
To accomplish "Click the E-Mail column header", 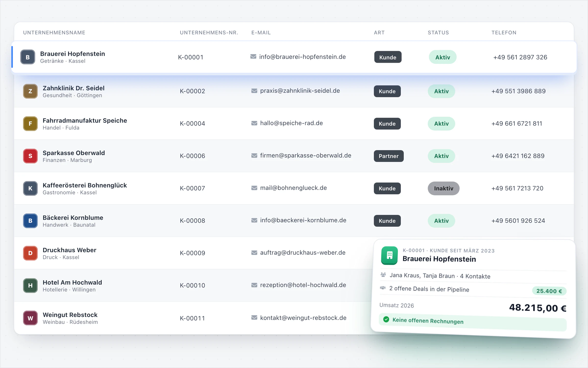I will tap(261, 33).
